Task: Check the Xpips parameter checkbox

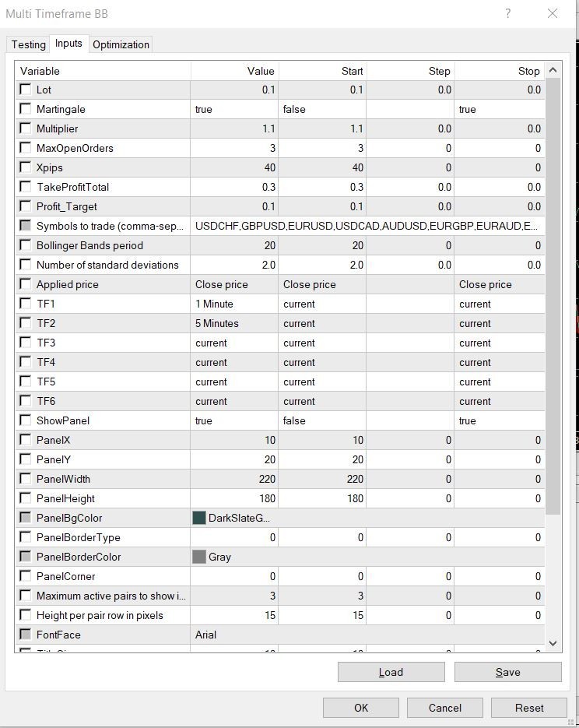Action: click(26, 167)
